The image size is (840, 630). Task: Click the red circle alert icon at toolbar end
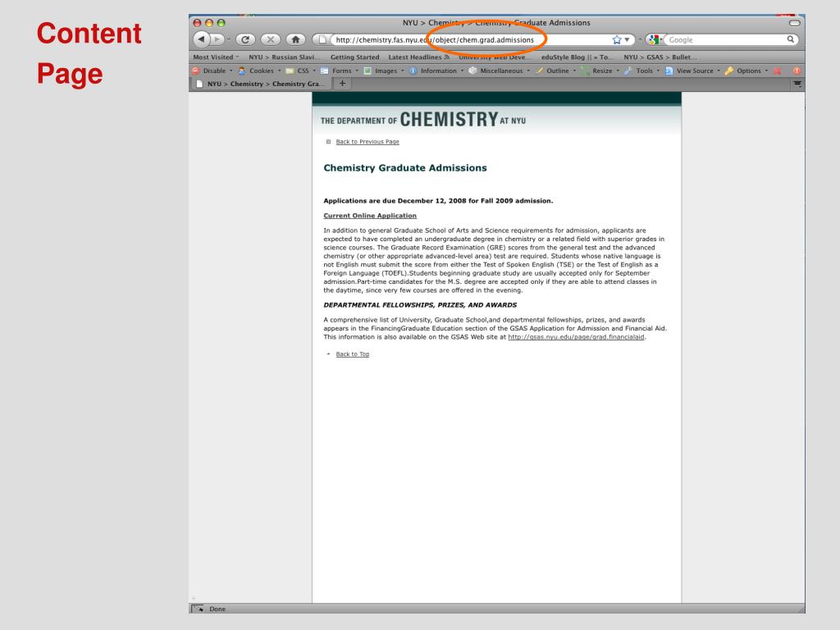[x=797, y=71]
